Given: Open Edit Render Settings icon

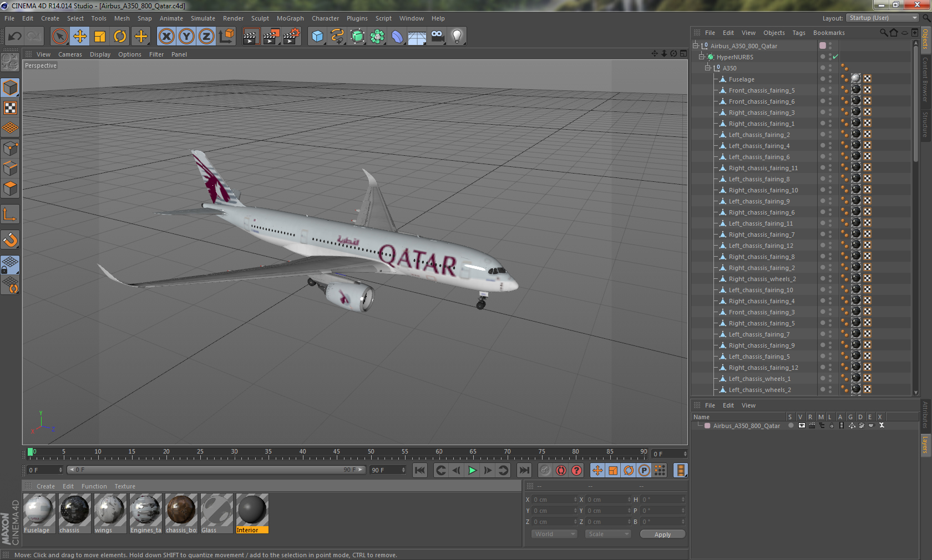Looking at the screenshot, I should (292, 37).
